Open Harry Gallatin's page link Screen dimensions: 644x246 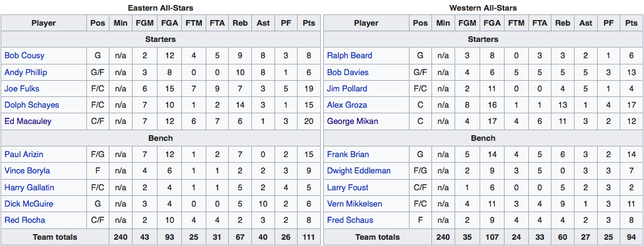pos(29,188)
